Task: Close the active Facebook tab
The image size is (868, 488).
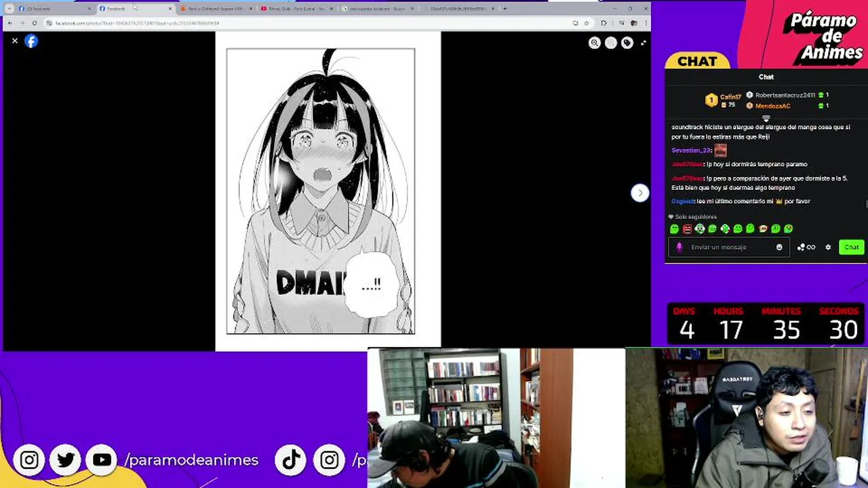Action: click(170, 9)
